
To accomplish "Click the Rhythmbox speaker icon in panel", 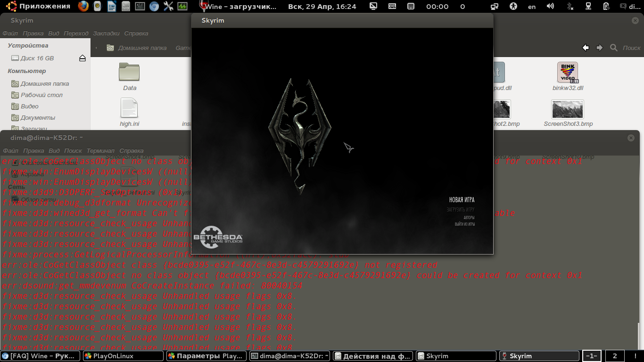I will (97, 6).
